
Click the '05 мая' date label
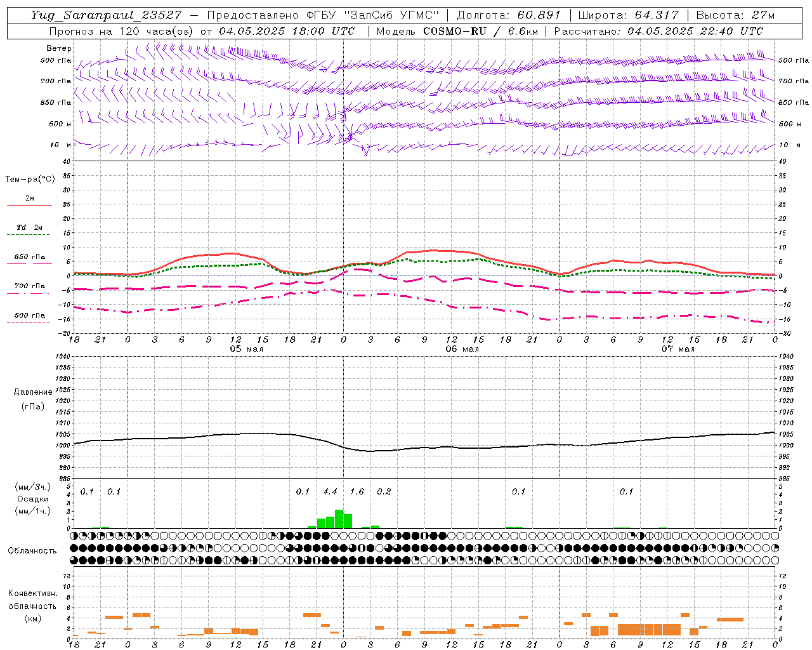click(246, 349)
